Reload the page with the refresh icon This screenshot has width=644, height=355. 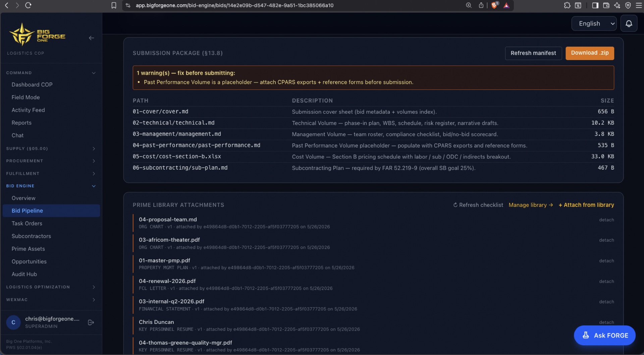(x=29, y=5)
